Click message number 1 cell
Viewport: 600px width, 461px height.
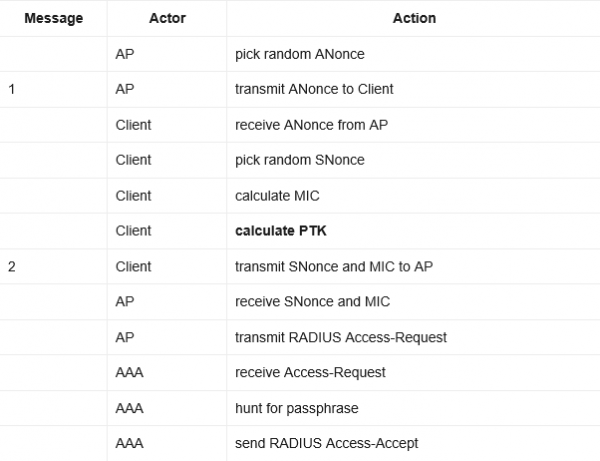pos(54,90)
